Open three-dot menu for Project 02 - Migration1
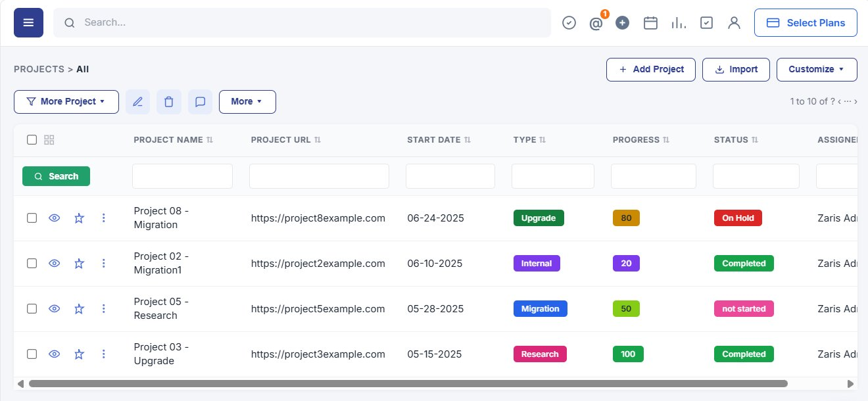The width and height of the screenshot is (868, 401). pyautogui.click(x=103, y=264)
